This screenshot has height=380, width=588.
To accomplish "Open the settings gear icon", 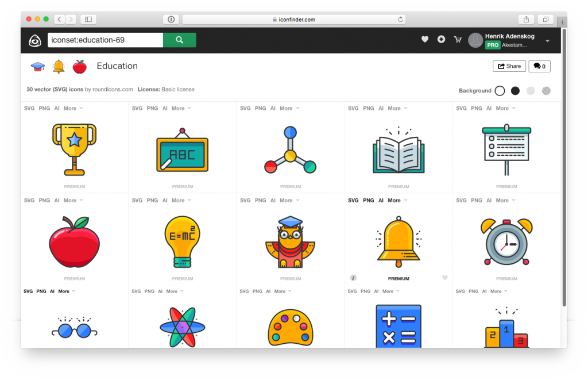I will (x=441, y=39).
